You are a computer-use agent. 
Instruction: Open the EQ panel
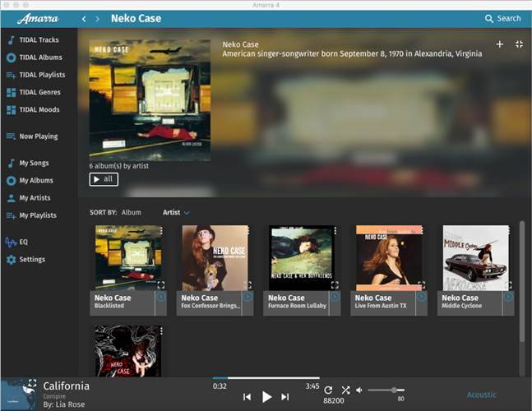coord(23,242)
